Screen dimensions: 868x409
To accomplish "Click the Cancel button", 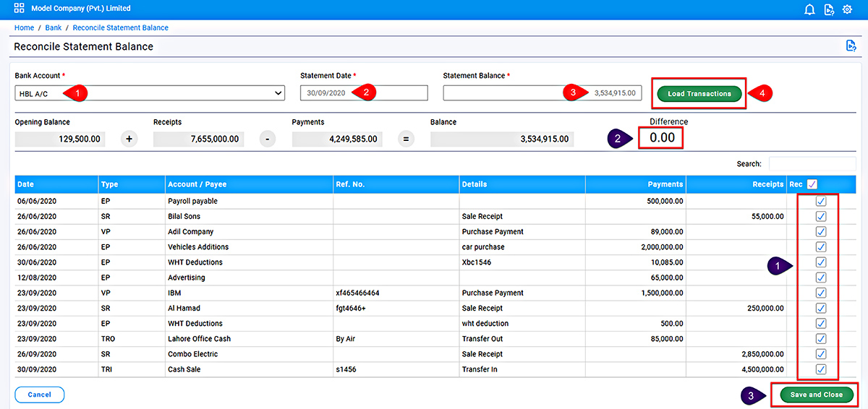I will point(40,395).
